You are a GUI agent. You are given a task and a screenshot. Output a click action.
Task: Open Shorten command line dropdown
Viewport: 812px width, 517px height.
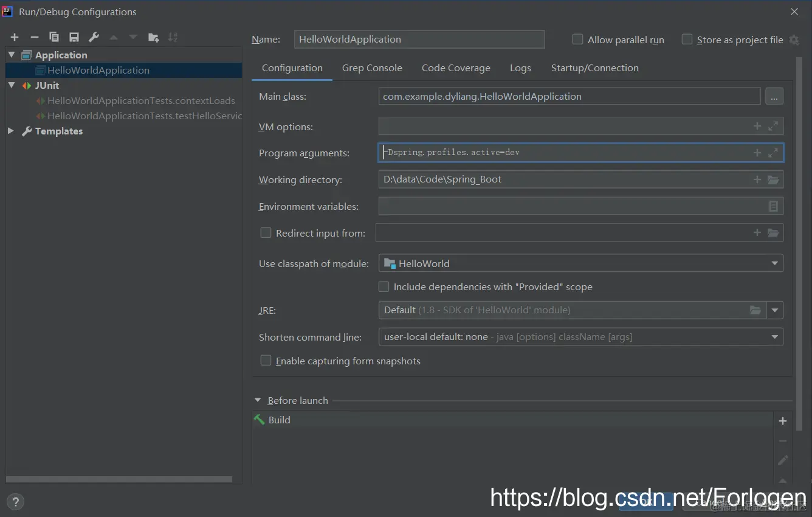click(x=775, y=337)
